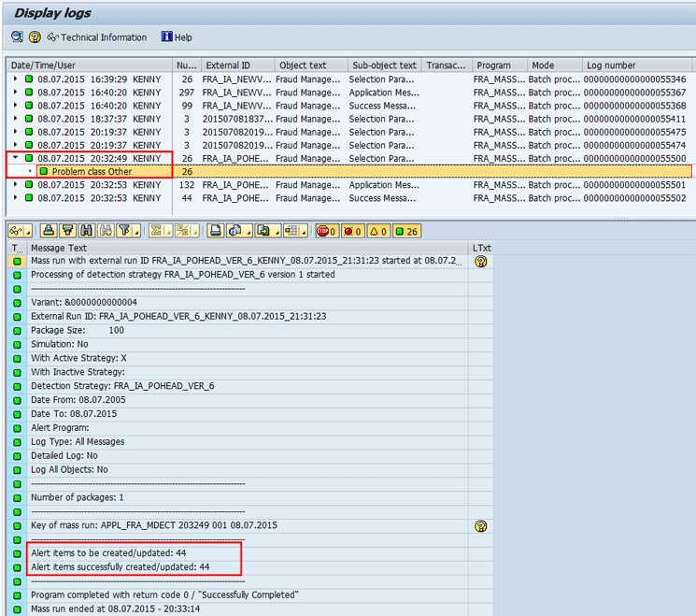Click the Find Next binoculars icon
Screen dimensions: 696x616
106,231
